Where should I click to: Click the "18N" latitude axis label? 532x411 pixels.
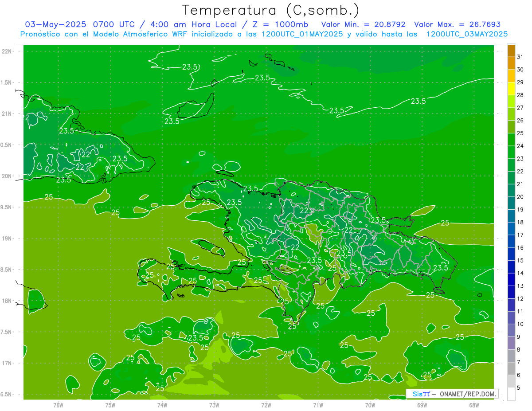pos(7,301)
